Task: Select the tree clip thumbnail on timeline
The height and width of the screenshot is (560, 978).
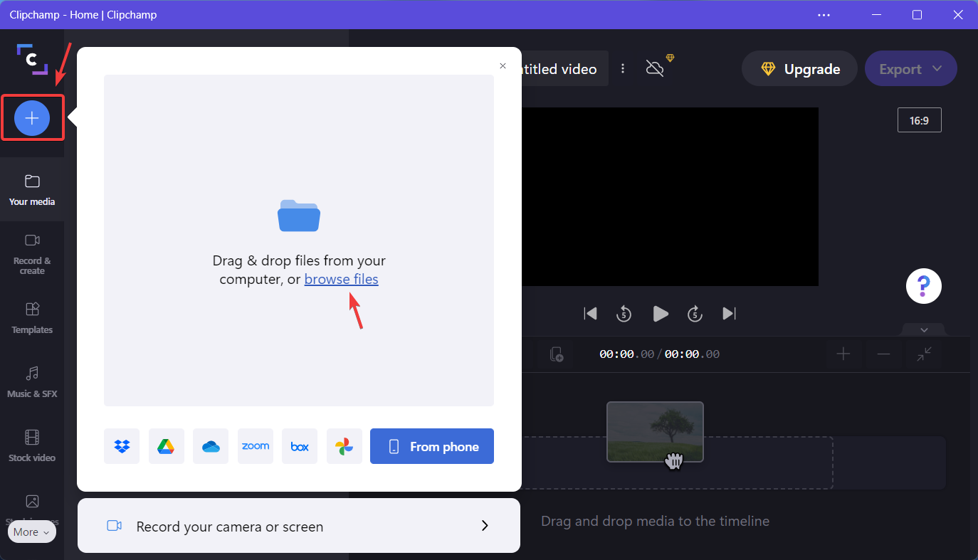Action: (x=655, y=432)
